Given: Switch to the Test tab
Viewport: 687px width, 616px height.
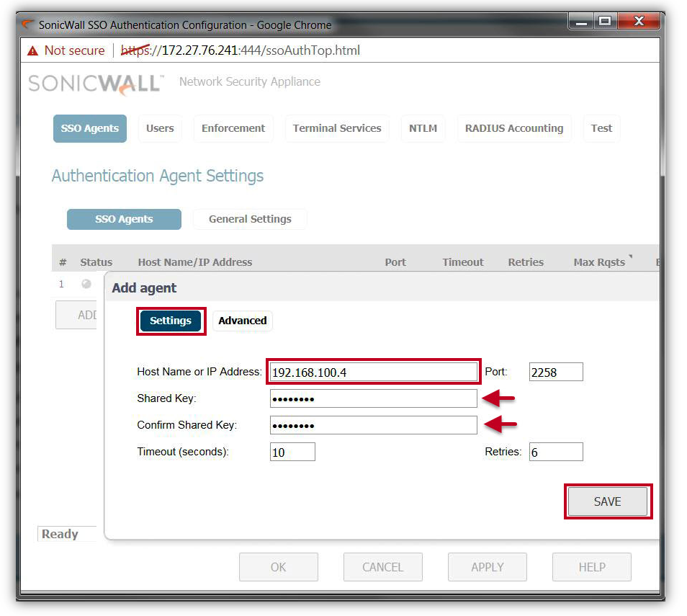Looking at the screenshot, I should coord(601,128).
